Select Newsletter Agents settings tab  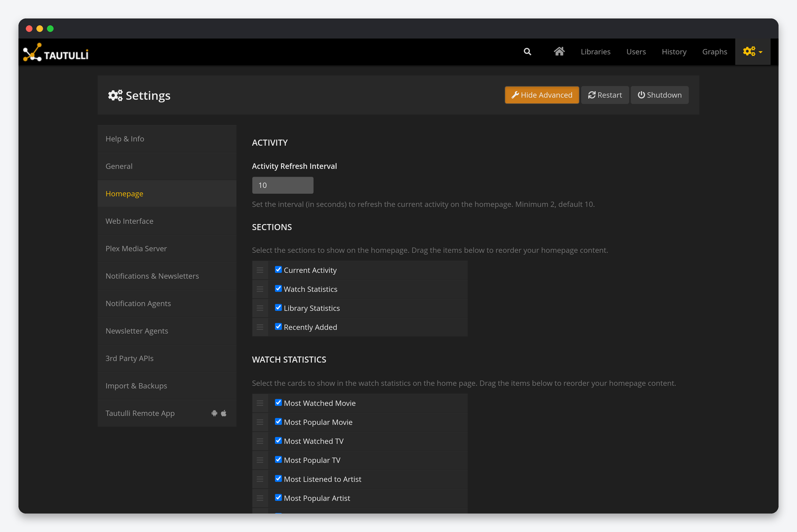click(x=167, y=331)
